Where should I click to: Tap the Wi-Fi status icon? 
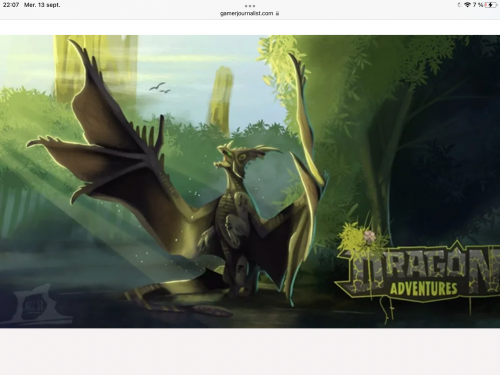tap(467, 5)
